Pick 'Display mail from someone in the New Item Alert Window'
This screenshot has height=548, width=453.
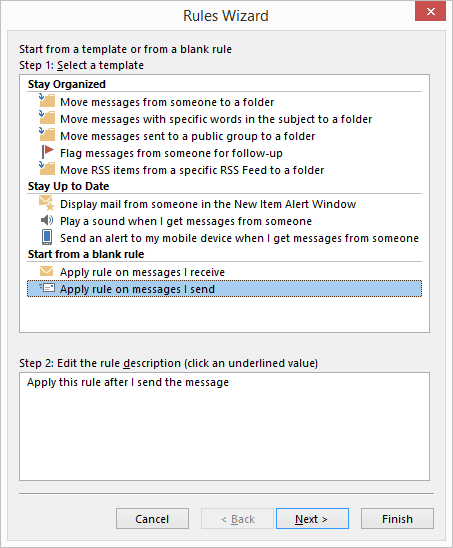tap(208, 204)
